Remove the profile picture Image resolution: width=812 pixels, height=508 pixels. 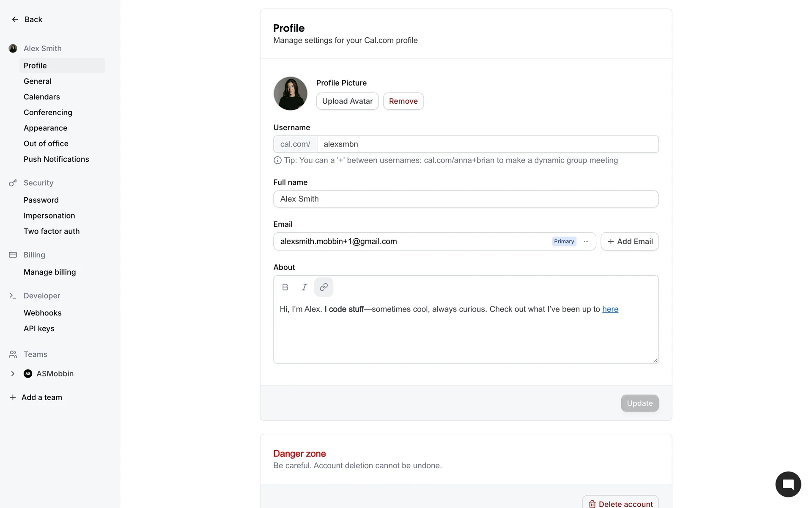pos(403,101)
